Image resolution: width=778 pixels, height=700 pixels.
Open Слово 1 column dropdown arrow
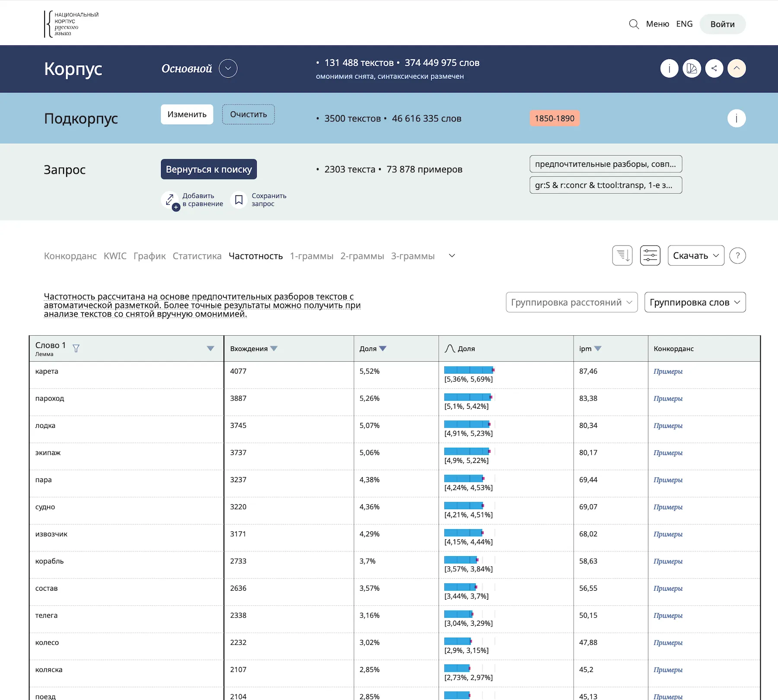tap(210, 349)
